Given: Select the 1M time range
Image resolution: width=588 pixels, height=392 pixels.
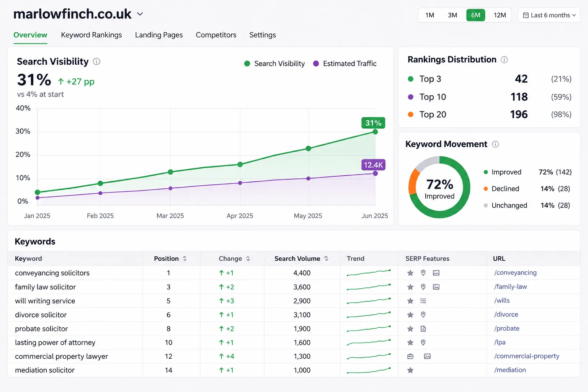Looking at the screenshot, I should coord(430,15).
